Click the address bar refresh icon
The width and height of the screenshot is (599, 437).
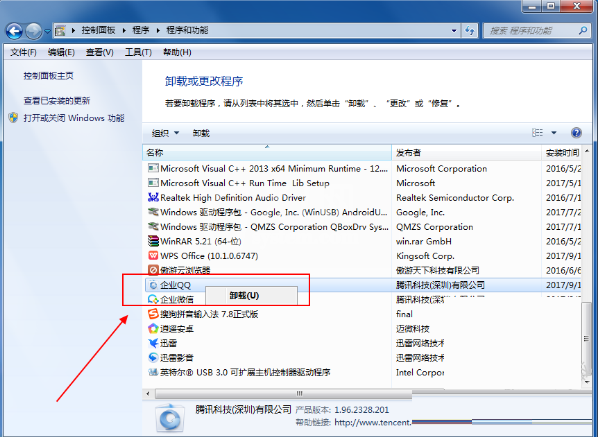[469, 31]
